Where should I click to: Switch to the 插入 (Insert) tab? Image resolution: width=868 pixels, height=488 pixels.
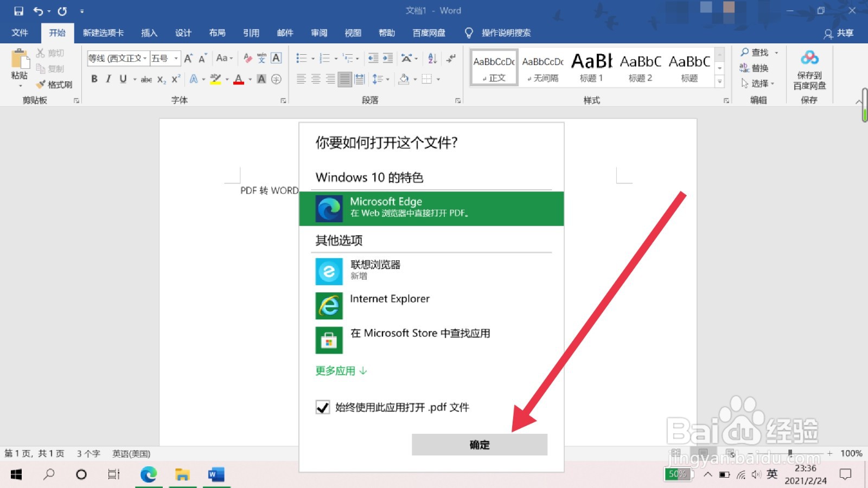tap(149, 33)
